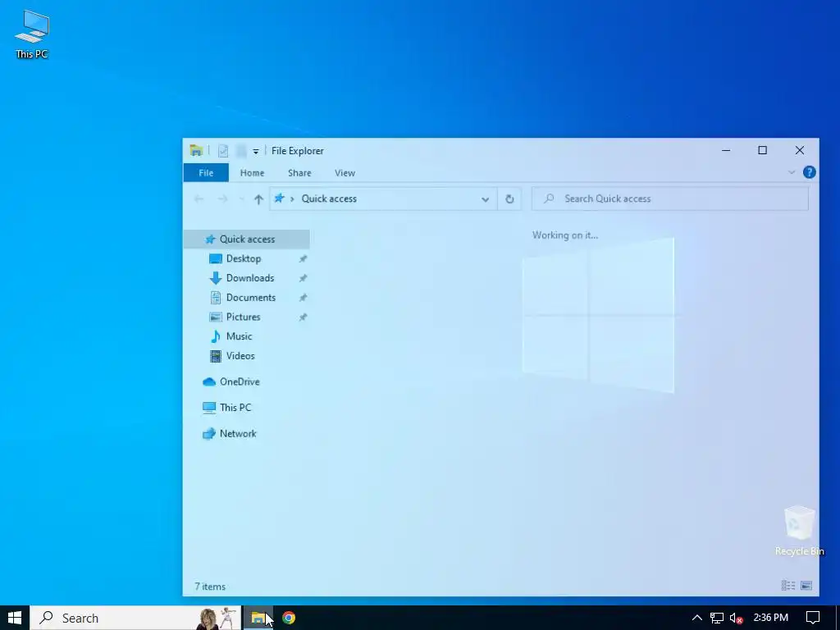Launch Google Chrome from the taskbar

point(289,618)
